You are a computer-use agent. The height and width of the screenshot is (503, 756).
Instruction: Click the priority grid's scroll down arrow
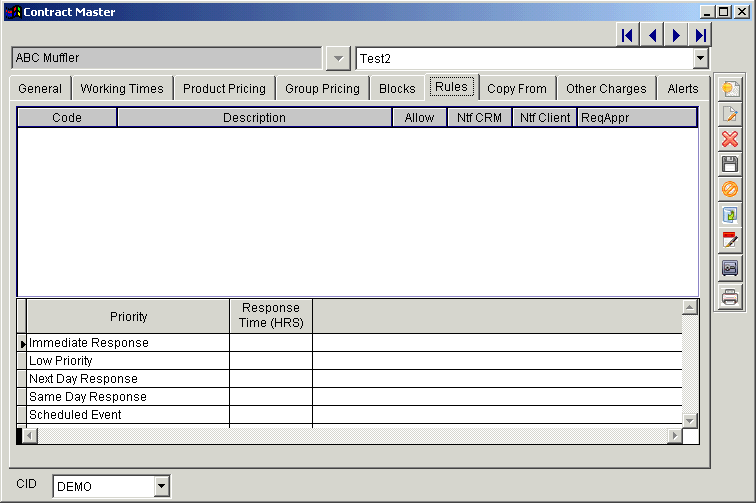point(690,420)
